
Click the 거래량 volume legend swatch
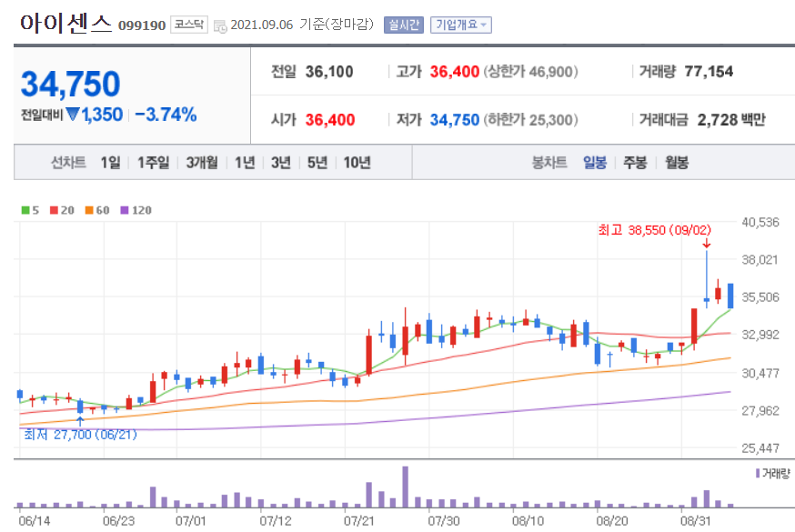point(758,473)
